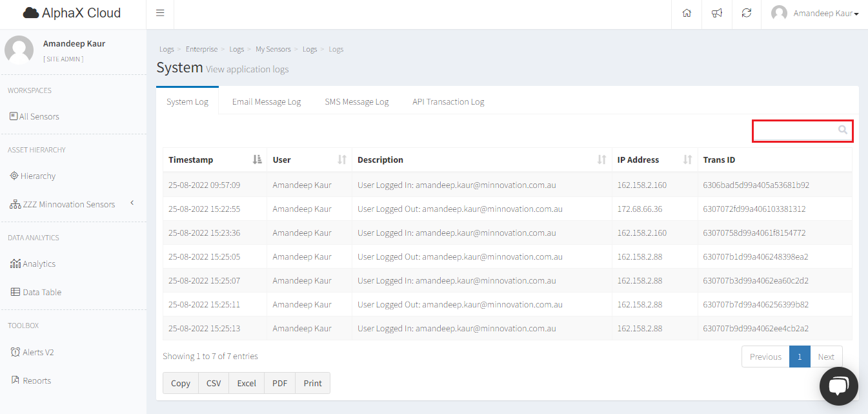Focus the log search input field
This screenshot has height=414, width=868.
pos(796,130)
